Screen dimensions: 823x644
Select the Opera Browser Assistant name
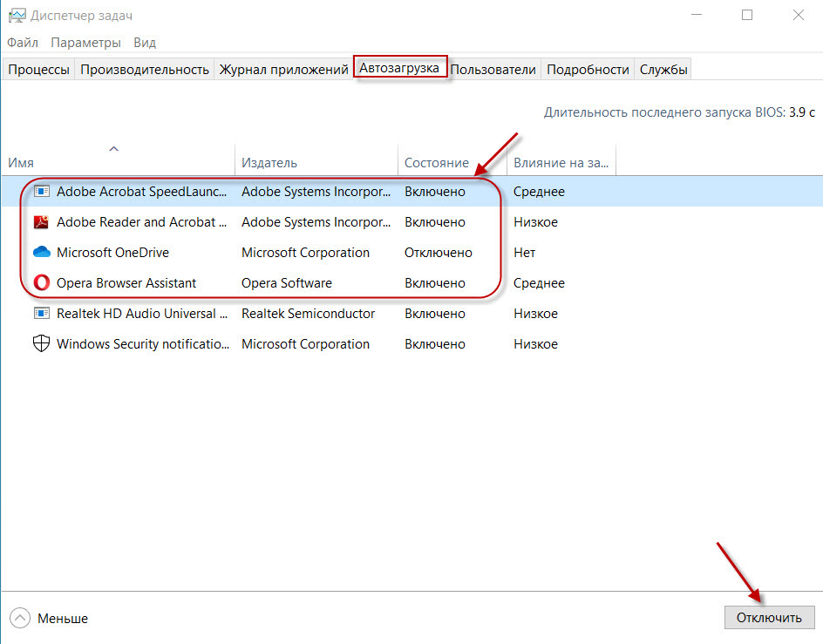coord(126,283)
